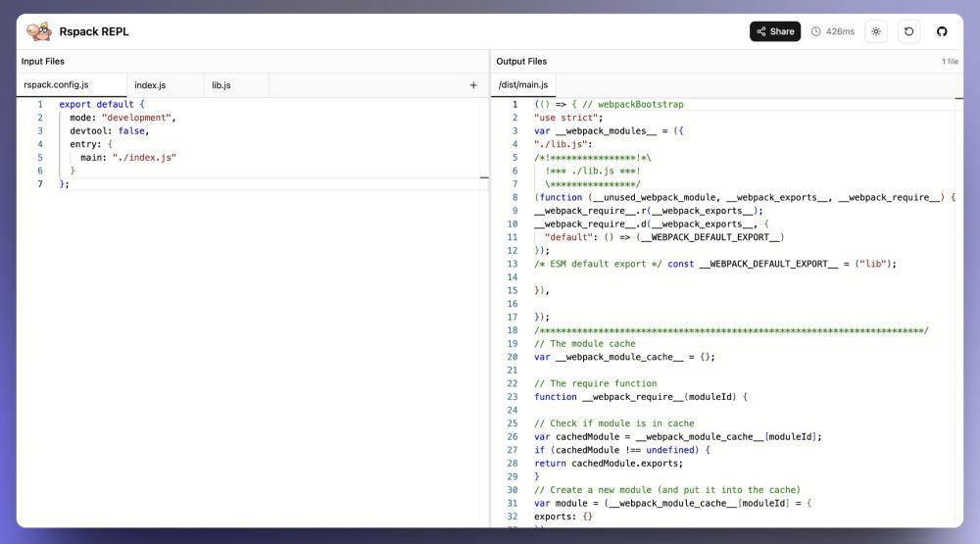Click the 426ms build time text
The width and height of the screenshot is (980, 544).
pyautogui.click(x=840, y=31)
